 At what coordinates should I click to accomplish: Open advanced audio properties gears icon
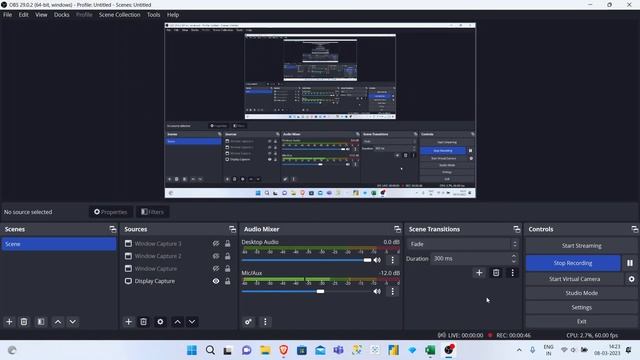248,322
